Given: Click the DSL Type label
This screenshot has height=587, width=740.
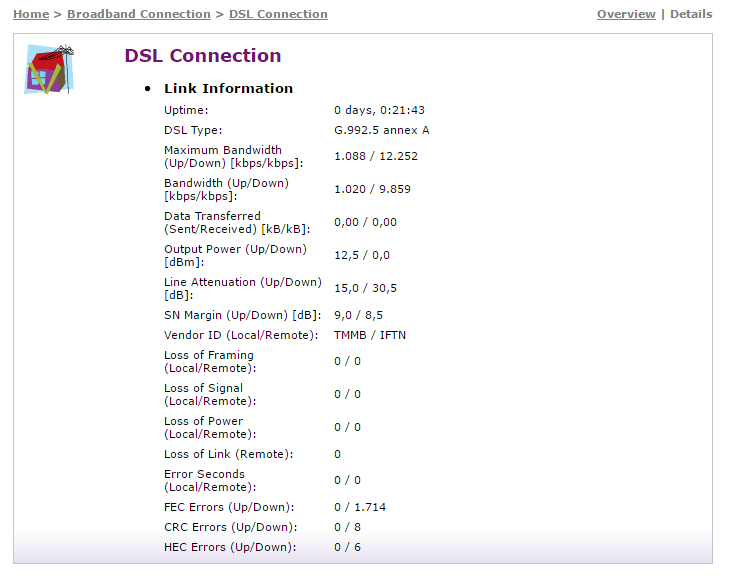Looking at the screenshot, I should tap(193, 130).
